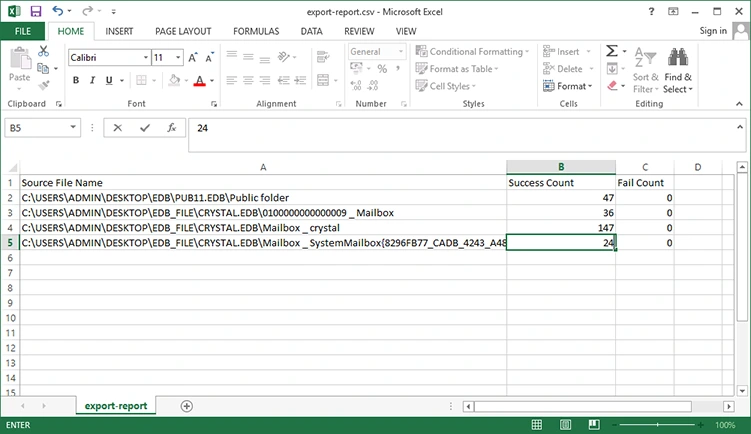Switch to the VIEW tab
The height and width of the screenshot is (434, 751).
pyautogui.click(x=406, y=32)
